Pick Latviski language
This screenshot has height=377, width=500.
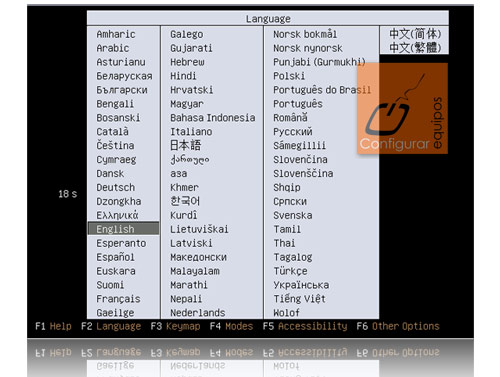click(x=191, y=243)
